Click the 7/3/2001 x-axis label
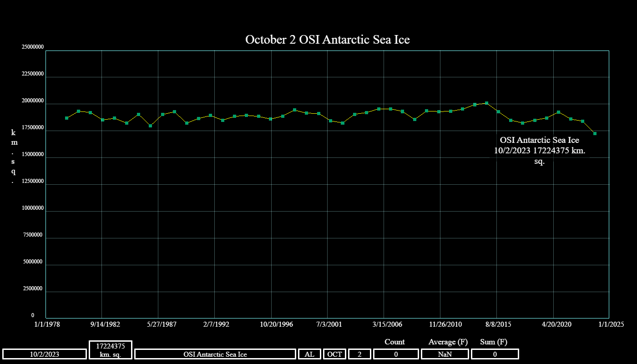 329,324
